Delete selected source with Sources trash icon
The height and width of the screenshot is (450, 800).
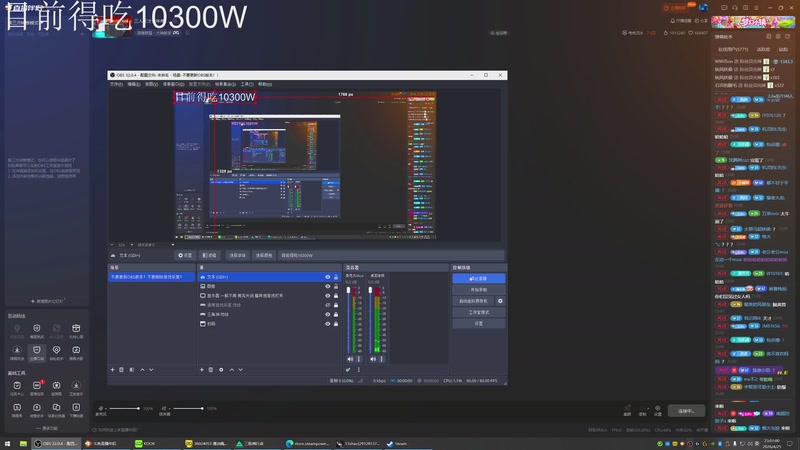pyautogui.click(x=211, y=369)
